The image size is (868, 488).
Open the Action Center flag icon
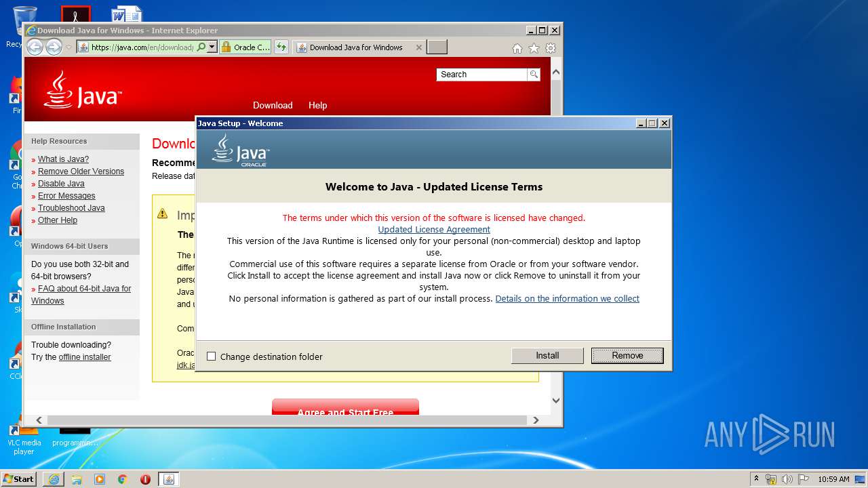tap(804, 479)
